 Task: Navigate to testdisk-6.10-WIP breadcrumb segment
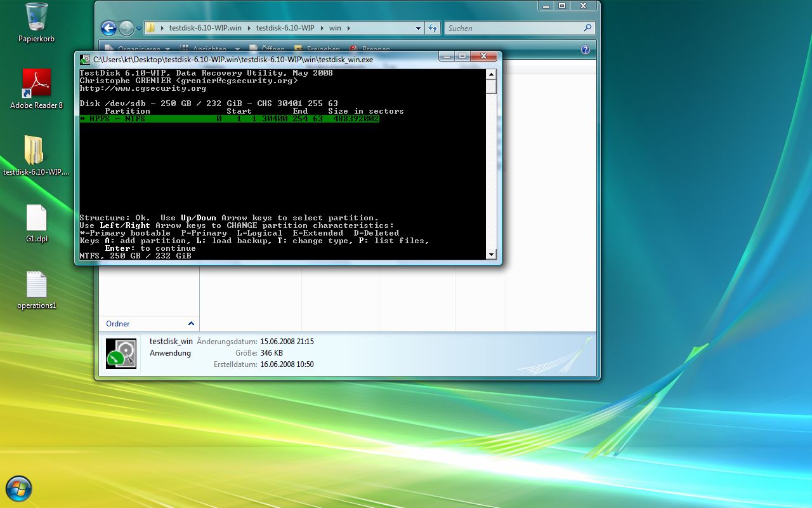[285, 28]
